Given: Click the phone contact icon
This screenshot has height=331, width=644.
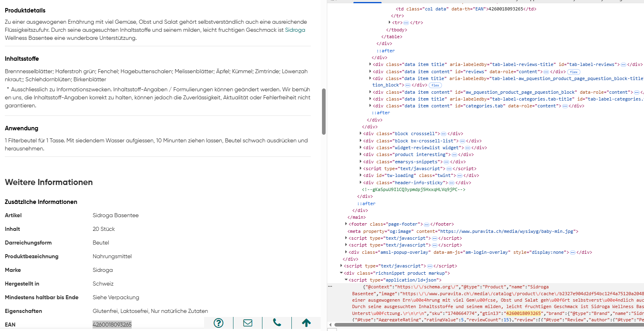Looking at the screenshot, I should [277, 323].
